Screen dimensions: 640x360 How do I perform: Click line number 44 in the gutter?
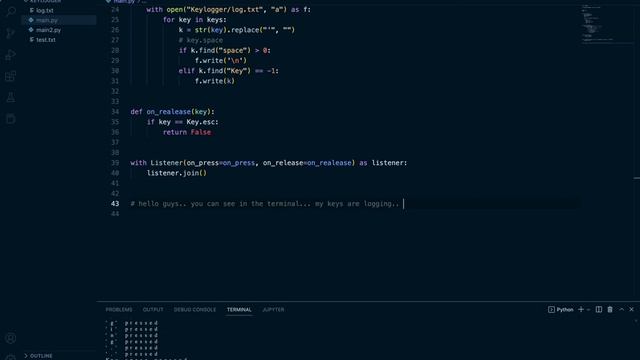pyautogui.click(x=115, y=213)
